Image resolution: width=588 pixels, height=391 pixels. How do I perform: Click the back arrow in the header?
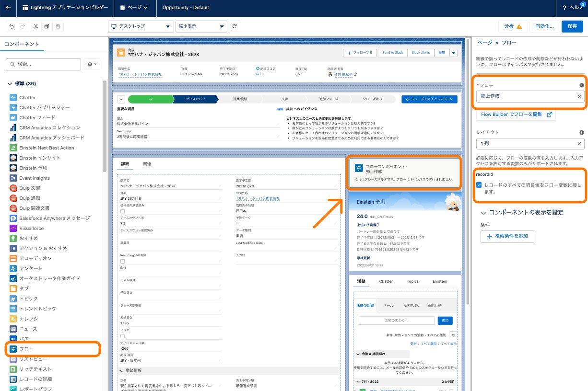(8, 8)
